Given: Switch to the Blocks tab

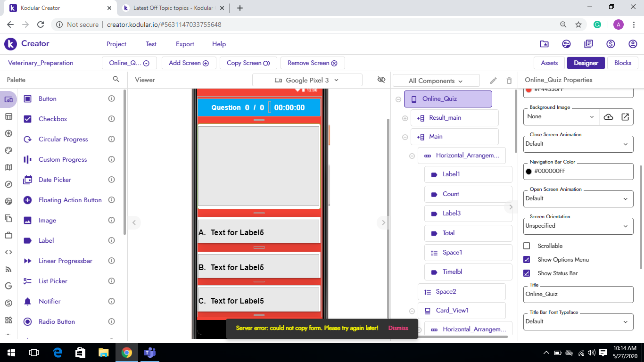Looking at the screenshot, I should (x=622, y=63).
